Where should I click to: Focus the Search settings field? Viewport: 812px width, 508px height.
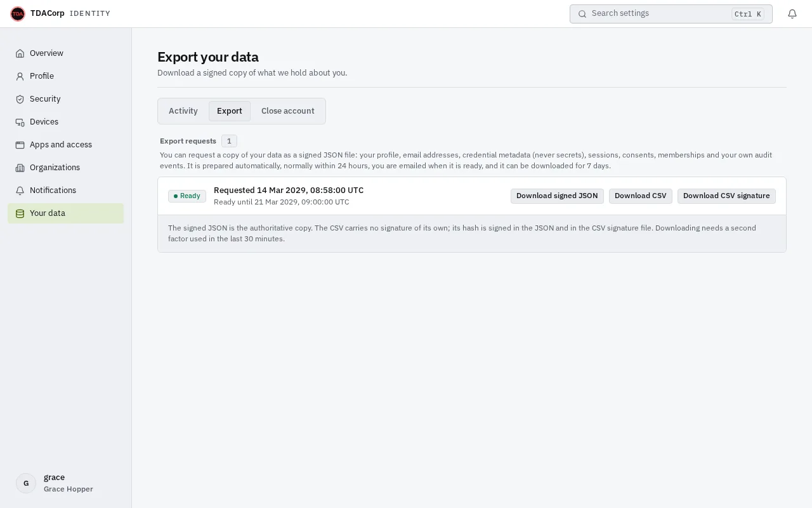click(x=671, y=14)
